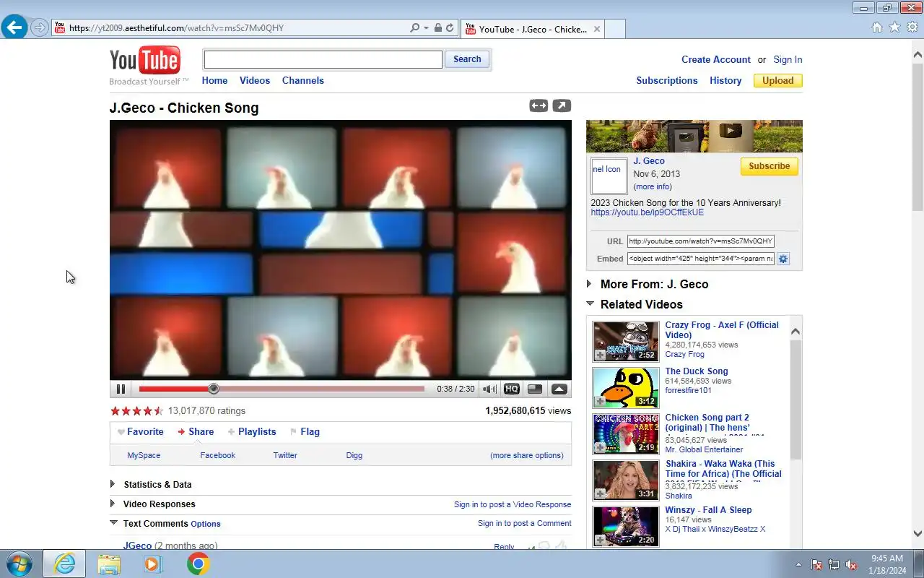Add Winszy Fall A Sleep to queue plus icon
This screenshot has height=578, width=924.
pyautogui.click(x=600, y=540)
